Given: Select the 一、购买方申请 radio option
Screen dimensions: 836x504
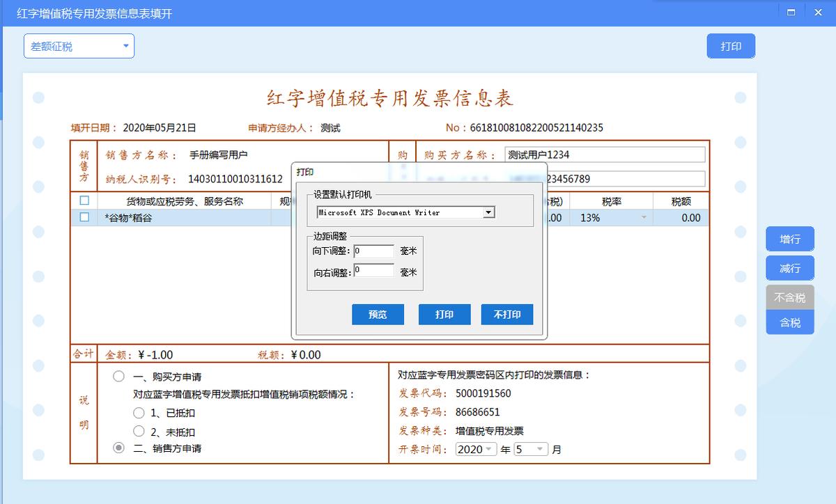Looking at the screenshot, I should pos(118,376).
